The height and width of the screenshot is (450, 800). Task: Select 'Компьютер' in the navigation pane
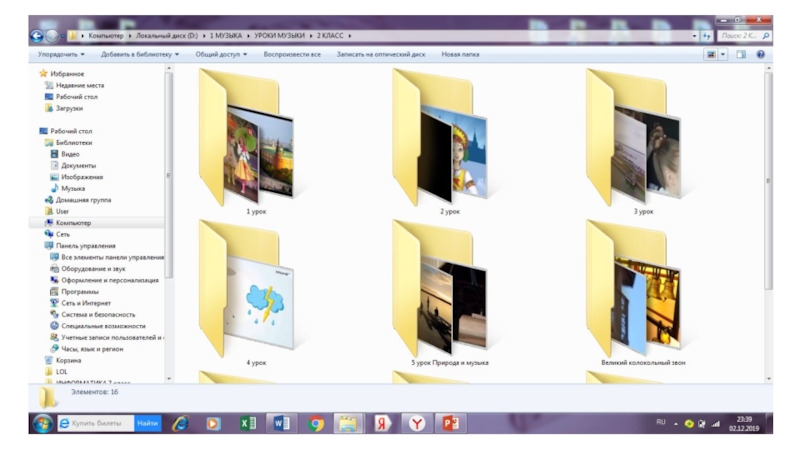click(73, 222)
